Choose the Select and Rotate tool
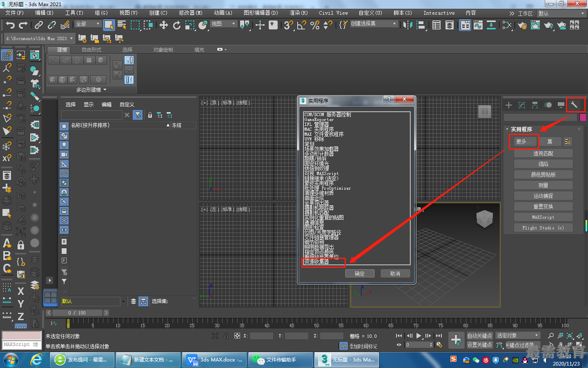 click(x=177, y=25)
